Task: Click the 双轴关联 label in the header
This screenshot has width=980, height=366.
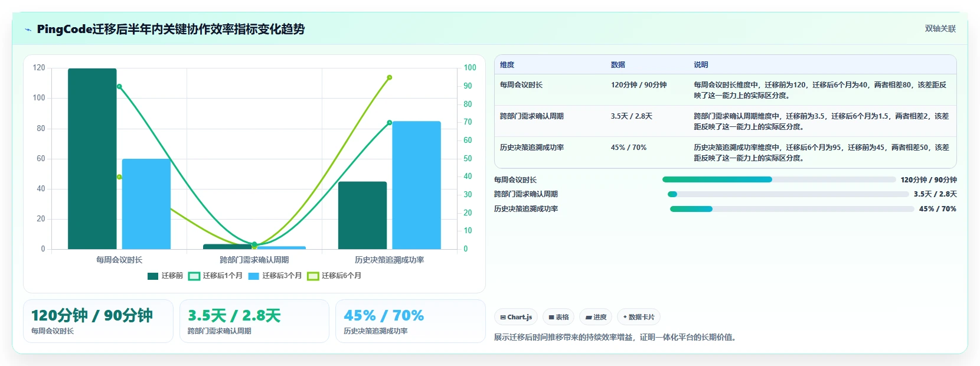Action: point(940,29)
